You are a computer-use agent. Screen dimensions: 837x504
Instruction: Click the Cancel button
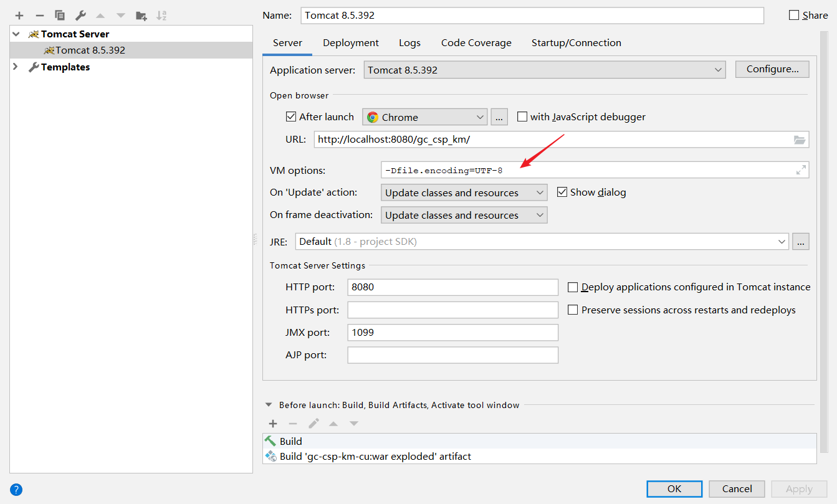pyautogui.click(x=737, y=488)
